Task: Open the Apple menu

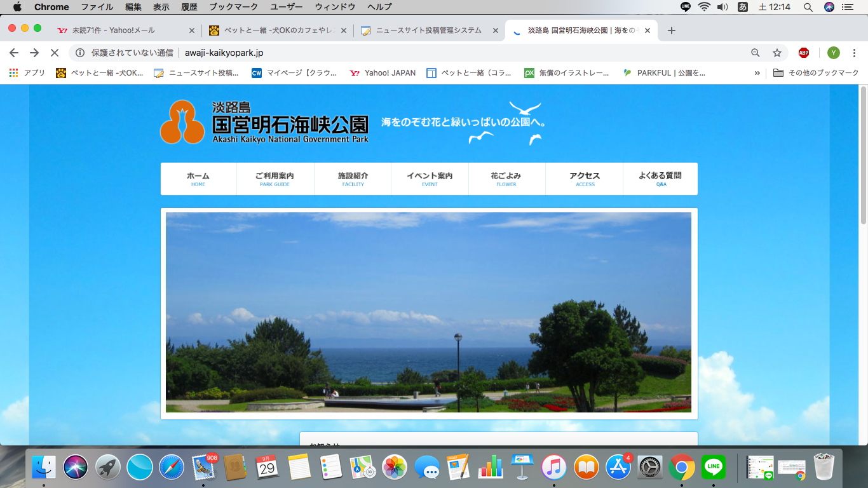Action: (17, 7)
